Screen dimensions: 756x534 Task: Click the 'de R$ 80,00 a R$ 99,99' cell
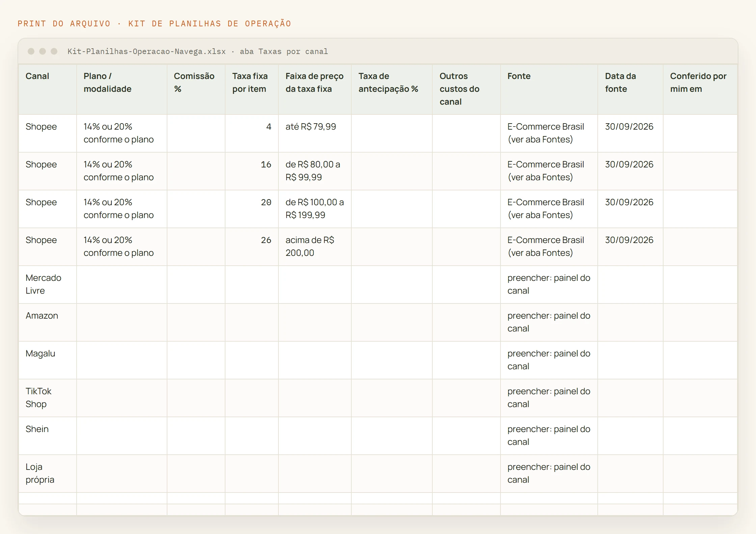[315, 171]
